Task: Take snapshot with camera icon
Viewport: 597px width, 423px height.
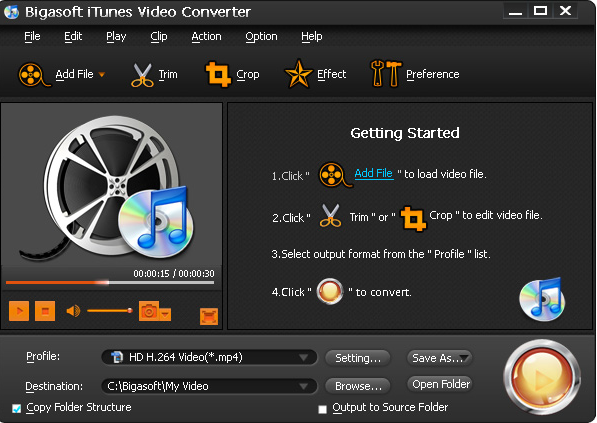Action: (x=149, y=311)
